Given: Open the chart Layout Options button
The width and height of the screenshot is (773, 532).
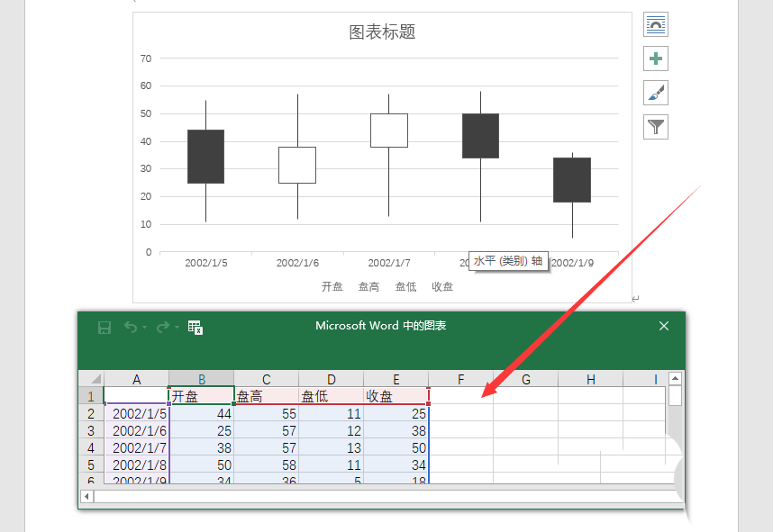Looking at the screenshot, I should coord(655,24).
